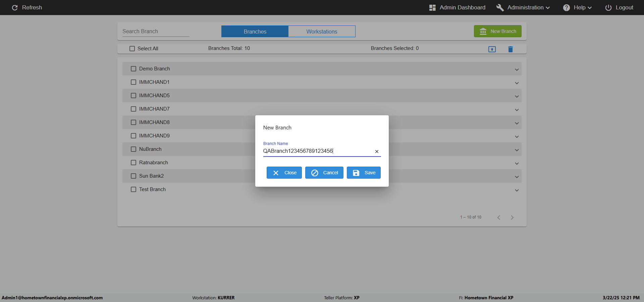This screenshot has height=302, width=644.
Task: Click FI: Hometown Financial XP status text
Action: pos(486,298)
